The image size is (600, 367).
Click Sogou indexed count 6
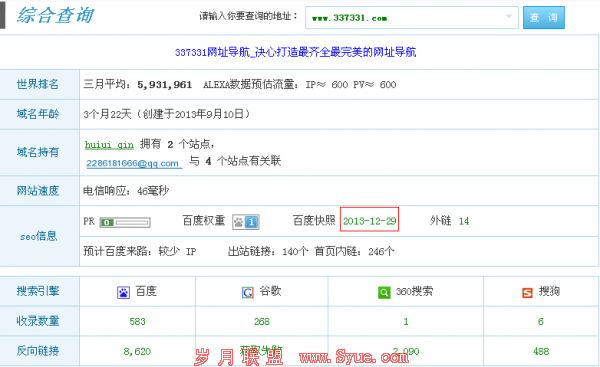541,321
